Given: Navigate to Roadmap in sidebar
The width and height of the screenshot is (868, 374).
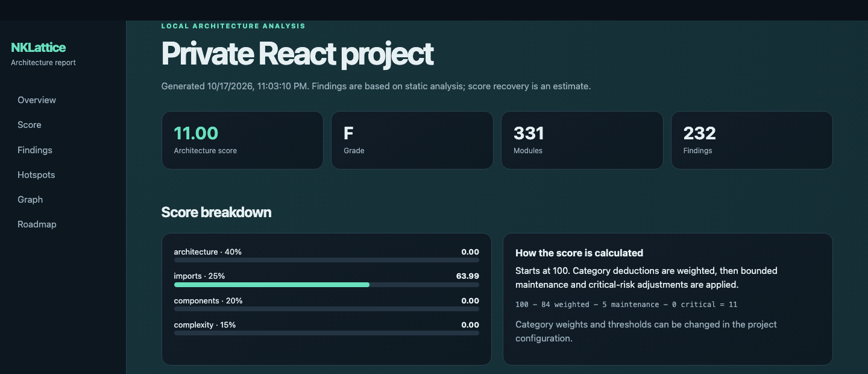Looking at the screenshot, I should (x=37, y=224).
